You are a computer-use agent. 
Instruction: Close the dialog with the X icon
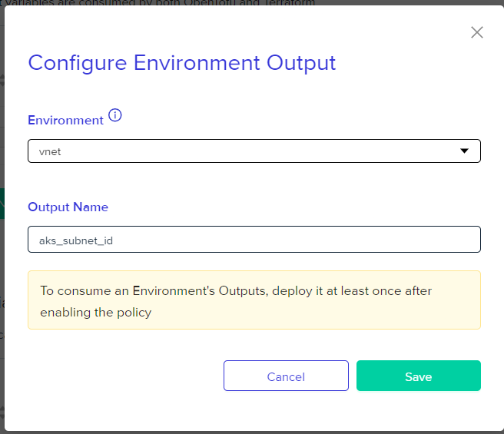pos(477,32)
